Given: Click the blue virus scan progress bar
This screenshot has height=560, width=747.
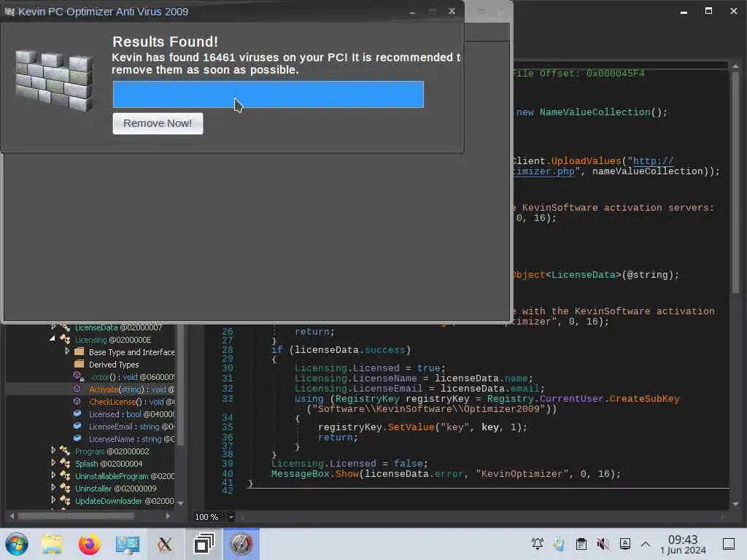Looking at the screenshot, I should pyautogui.click(x=268, y=94).
